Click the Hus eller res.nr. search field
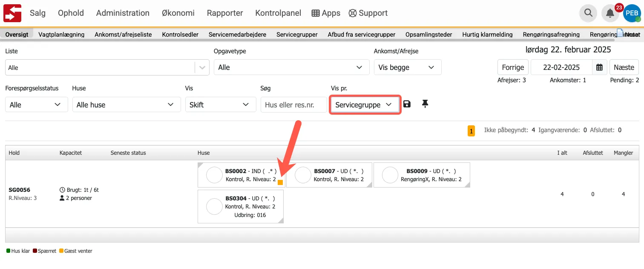Viewport: 644px width, 269px height. click(x=293, y=105)
